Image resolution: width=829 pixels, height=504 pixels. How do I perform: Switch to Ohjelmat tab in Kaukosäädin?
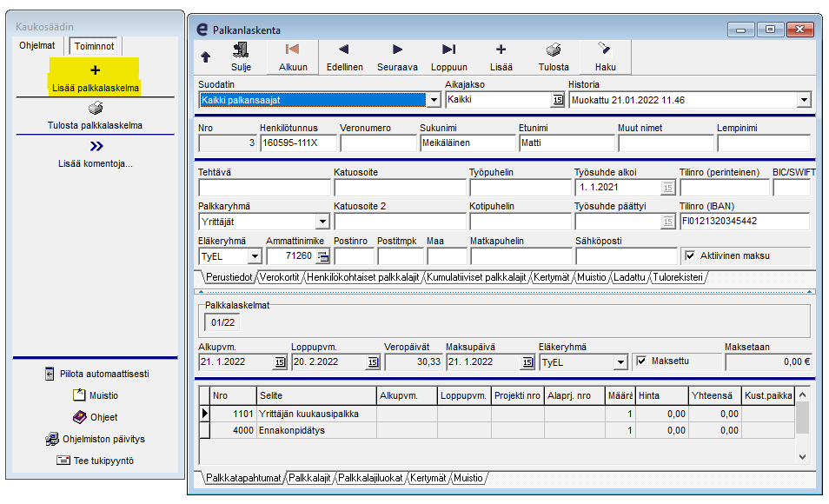click(37, 45)
